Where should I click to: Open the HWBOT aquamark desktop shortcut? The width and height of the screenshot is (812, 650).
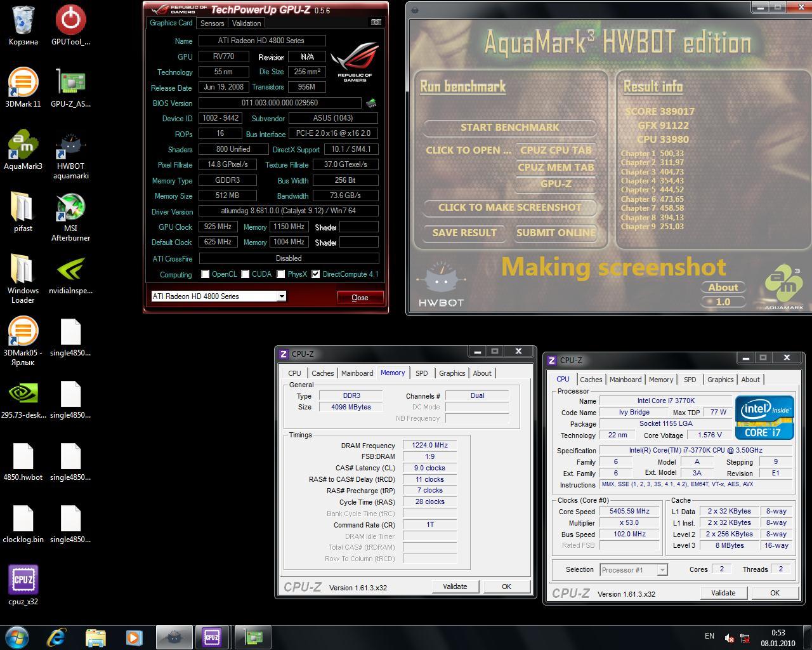(x=70, y=155)
